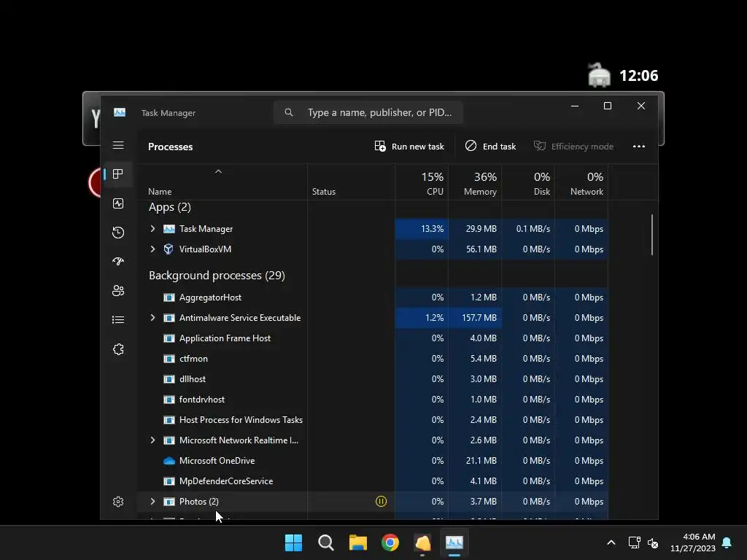Select the ctfmon process row
This screenshot has width=747, height=560.
click(373, 359)
